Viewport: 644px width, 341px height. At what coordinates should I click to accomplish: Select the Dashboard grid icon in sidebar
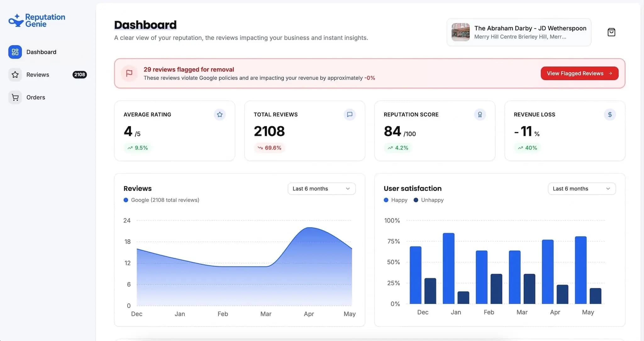pyautogui.click(x=15, y=52)
